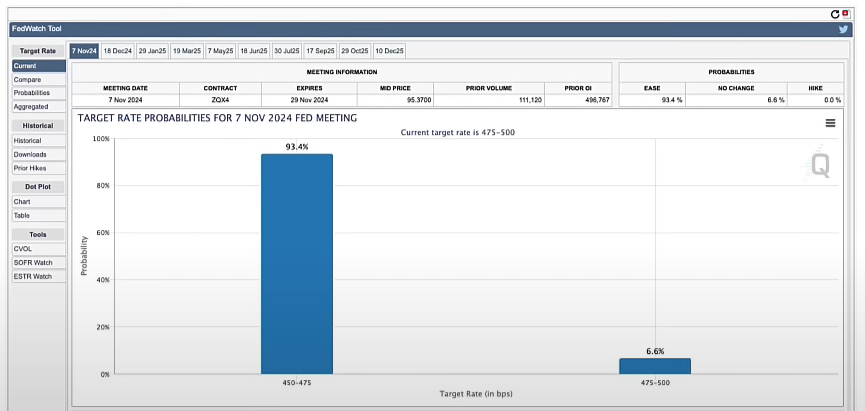Switch to the 19 Mar25 meeting tab

[x=187, y=51]
